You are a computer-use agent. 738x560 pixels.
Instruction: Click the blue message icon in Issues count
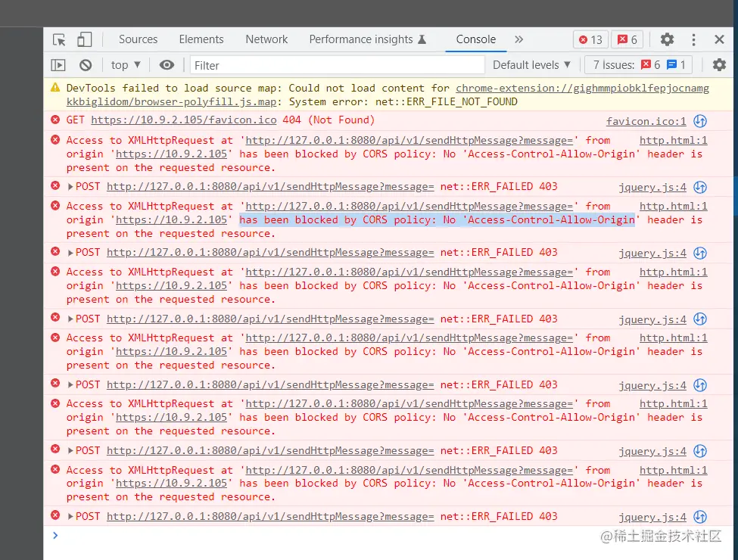(671, 64)
